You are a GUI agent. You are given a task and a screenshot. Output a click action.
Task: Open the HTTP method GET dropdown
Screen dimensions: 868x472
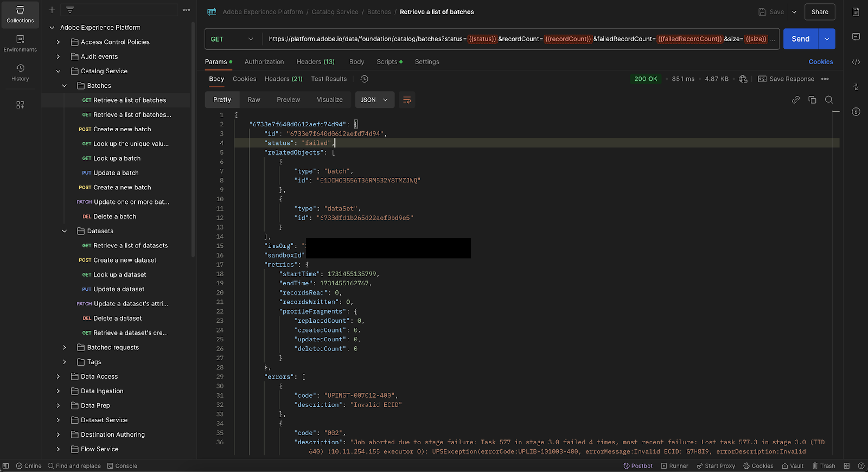[233, 39]
